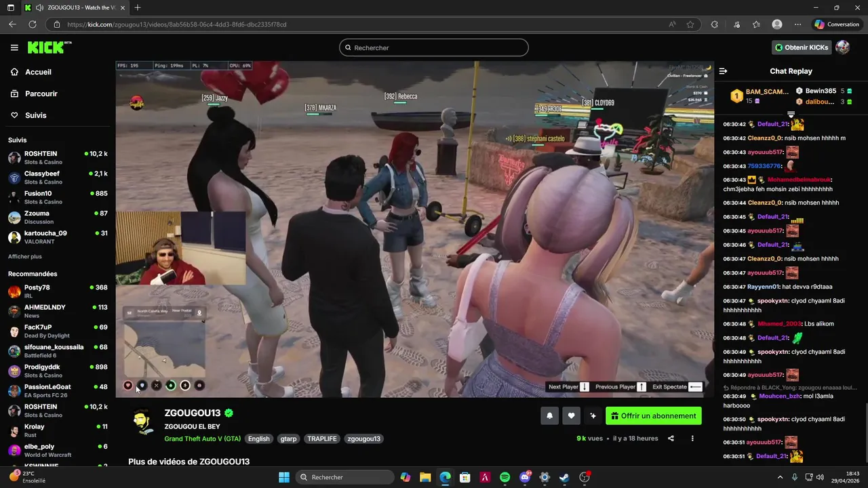The height and width of the screenshot is (488, 868).
Task: Open followed channel Classybeef
Action: coord(58,178)
